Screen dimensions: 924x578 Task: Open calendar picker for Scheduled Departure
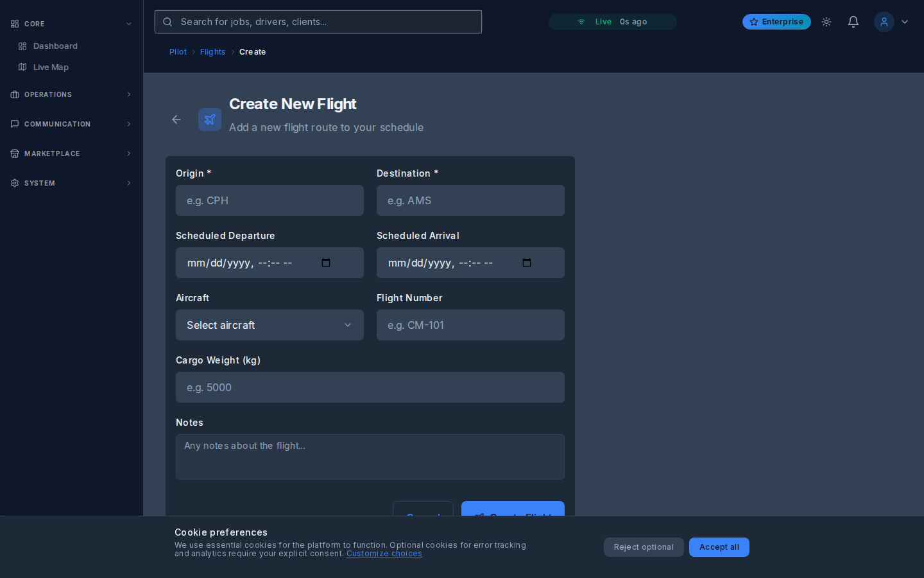[326, 263]
